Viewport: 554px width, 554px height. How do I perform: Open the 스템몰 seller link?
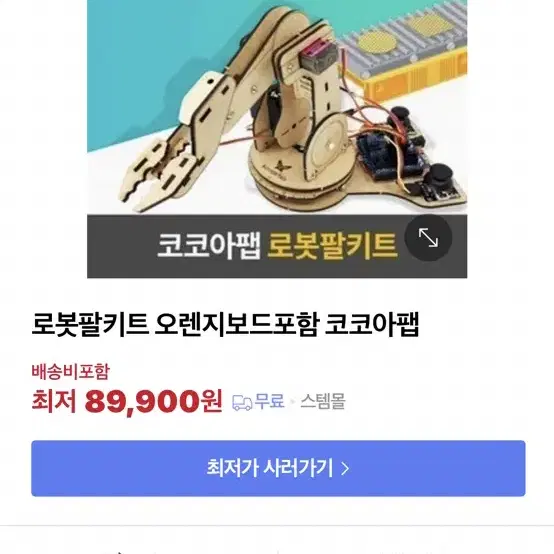pos(323,401)
